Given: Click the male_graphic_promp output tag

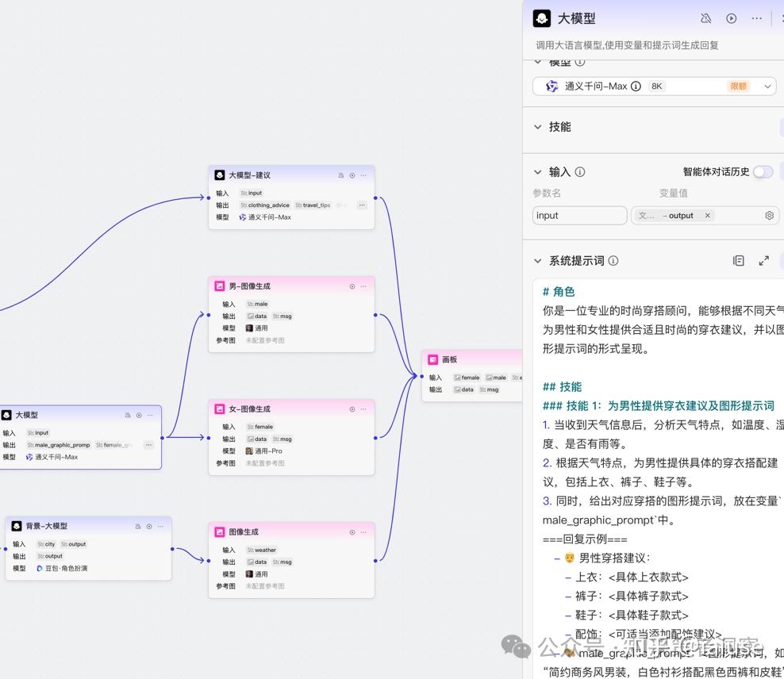Looking at the screenshot, I should [x=59, y=445].
